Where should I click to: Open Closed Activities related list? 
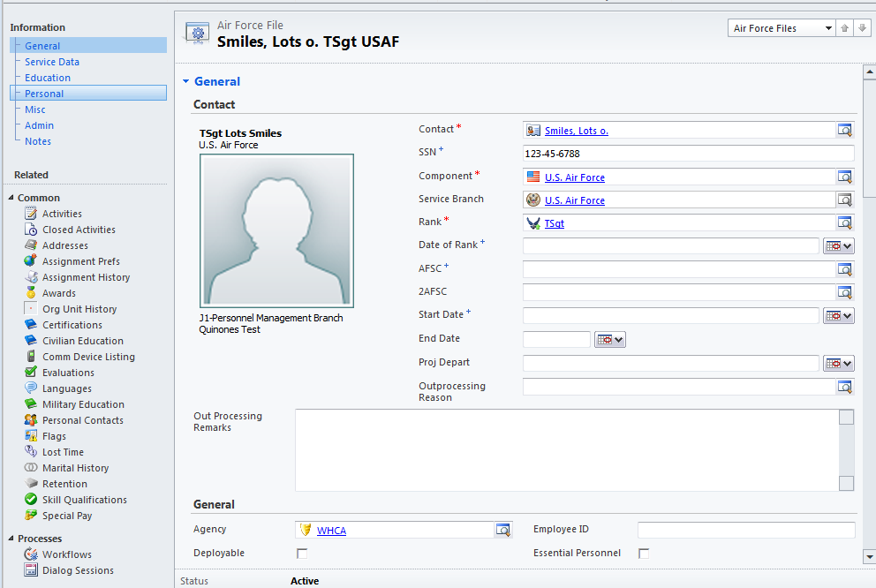coord(79,230)
